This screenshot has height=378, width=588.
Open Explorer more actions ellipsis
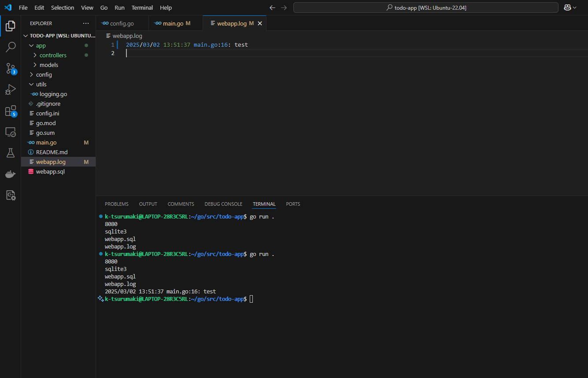(x=85, y=23)
